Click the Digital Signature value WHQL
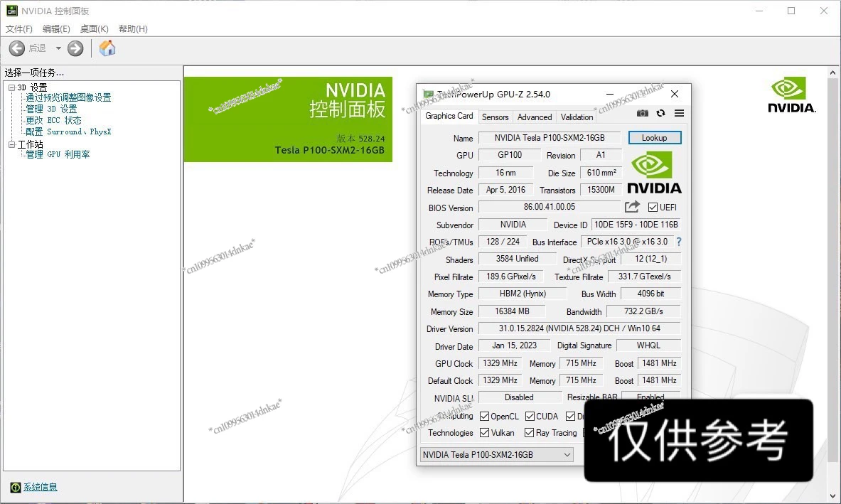841x504 pixels. pyautogui.click(x=648, y=345)
